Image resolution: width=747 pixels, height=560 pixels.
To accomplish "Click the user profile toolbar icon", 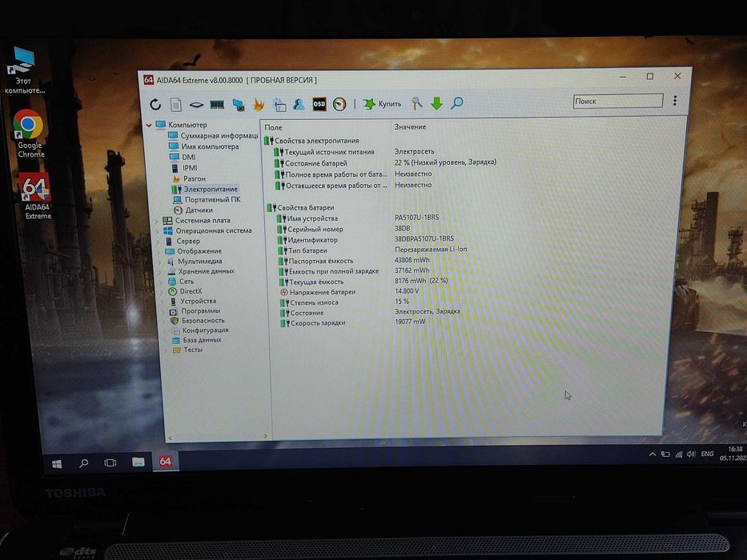I will pyautogui.click(x=299, y=104).
